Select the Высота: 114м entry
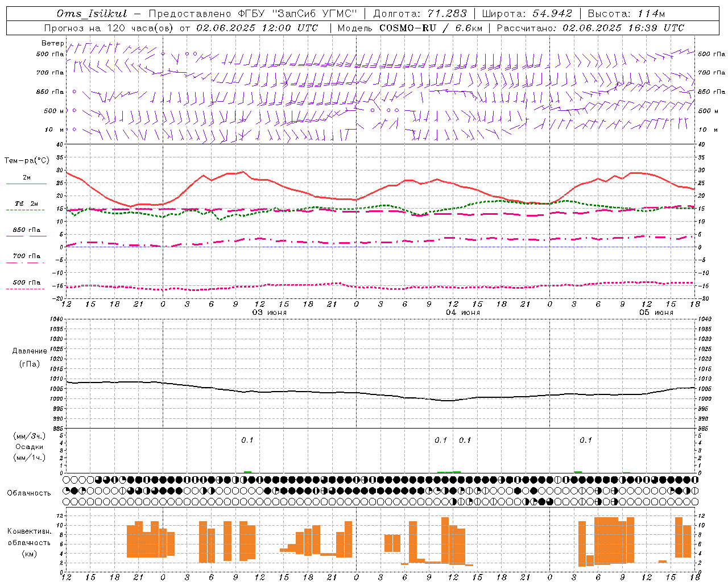The height and width of the screenshot is (582, 728). [626, 14]
